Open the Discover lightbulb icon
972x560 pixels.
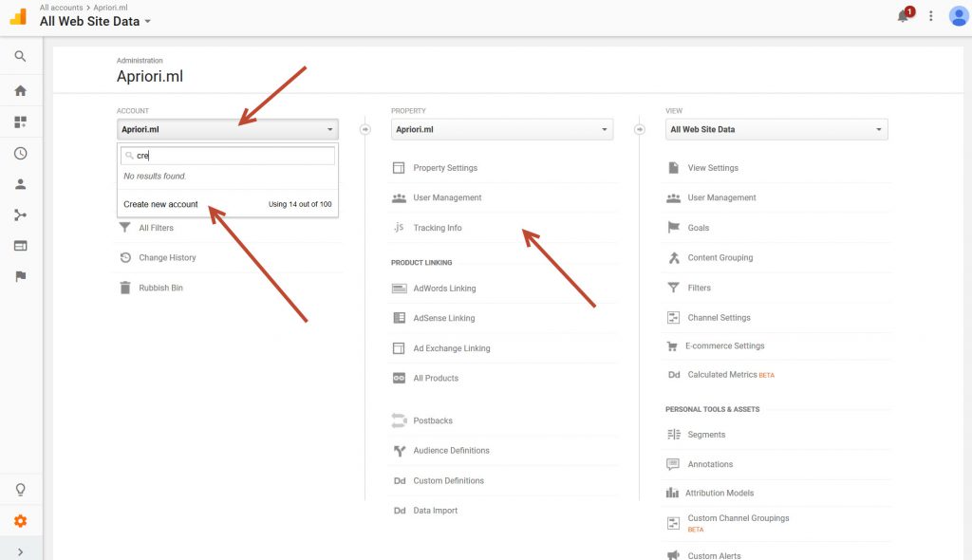(x=20, y=490)
